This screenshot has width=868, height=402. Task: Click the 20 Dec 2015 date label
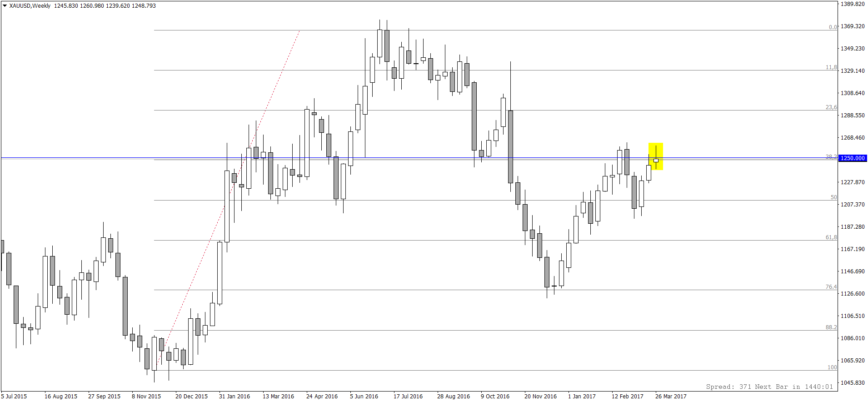coord(192,397)
